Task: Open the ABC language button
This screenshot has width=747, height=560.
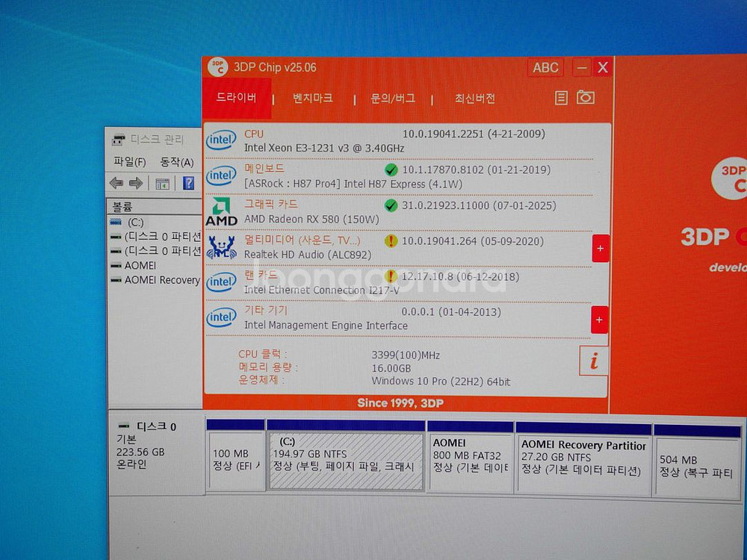Action: (545, 68)
